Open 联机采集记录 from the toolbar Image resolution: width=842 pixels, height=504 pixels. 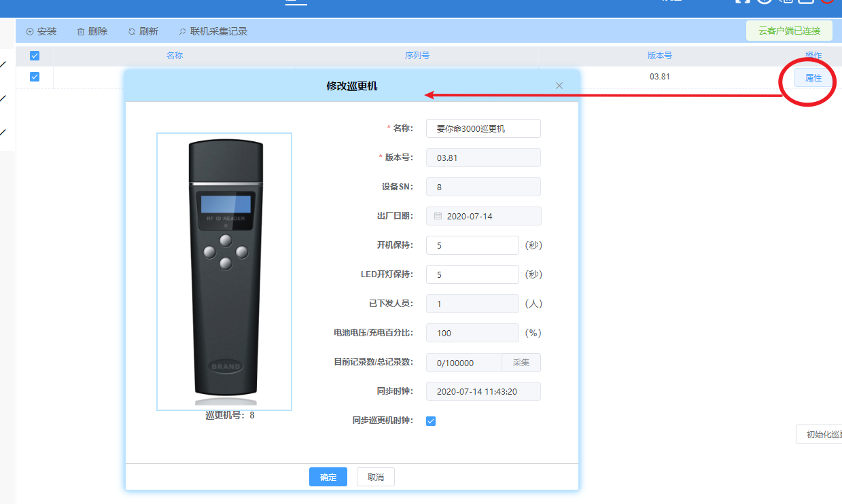coord(213,31)
